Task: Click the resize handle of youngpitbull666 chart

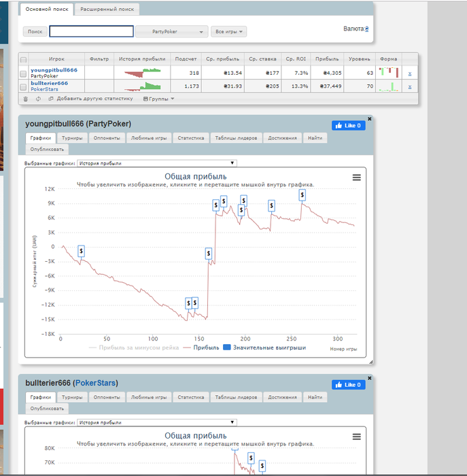Action: coord(370,362)
